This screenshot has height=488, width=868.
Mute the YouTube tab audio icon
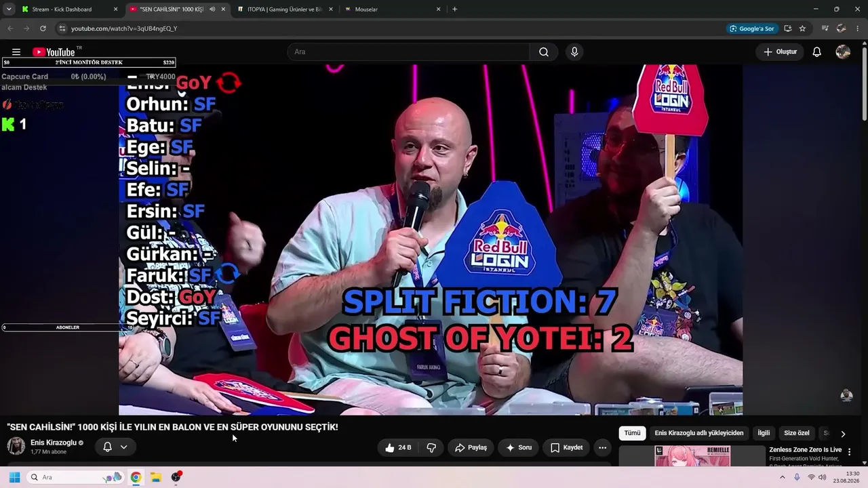pos(212,9)
